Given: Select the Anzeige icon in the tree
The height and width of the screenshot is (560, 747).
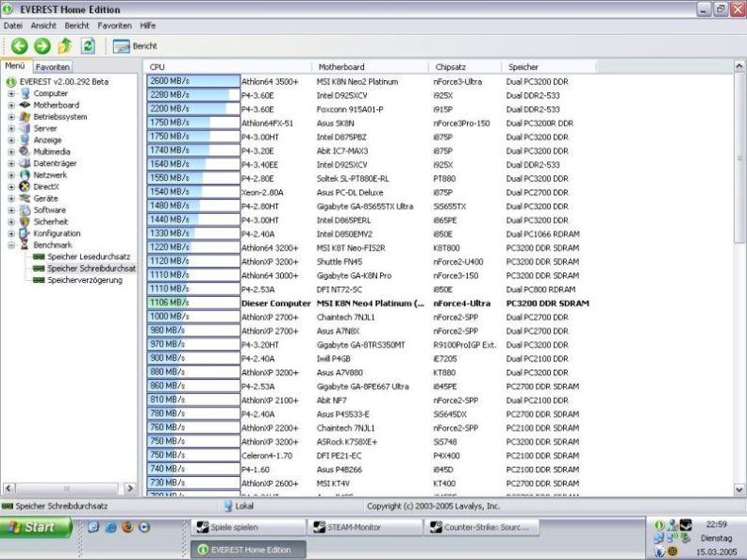Looking at the screenshot, I should point(25,140).
